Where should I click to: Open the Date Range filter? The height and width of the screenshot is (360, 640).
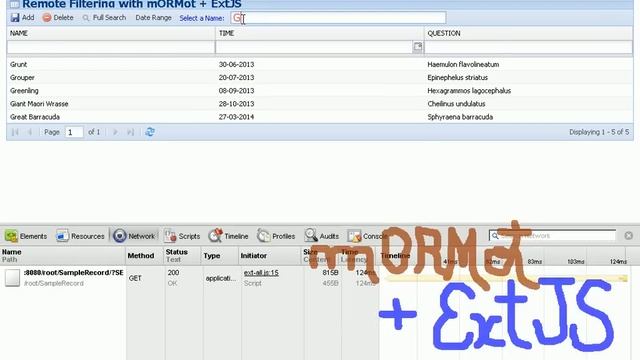(153, 18)
